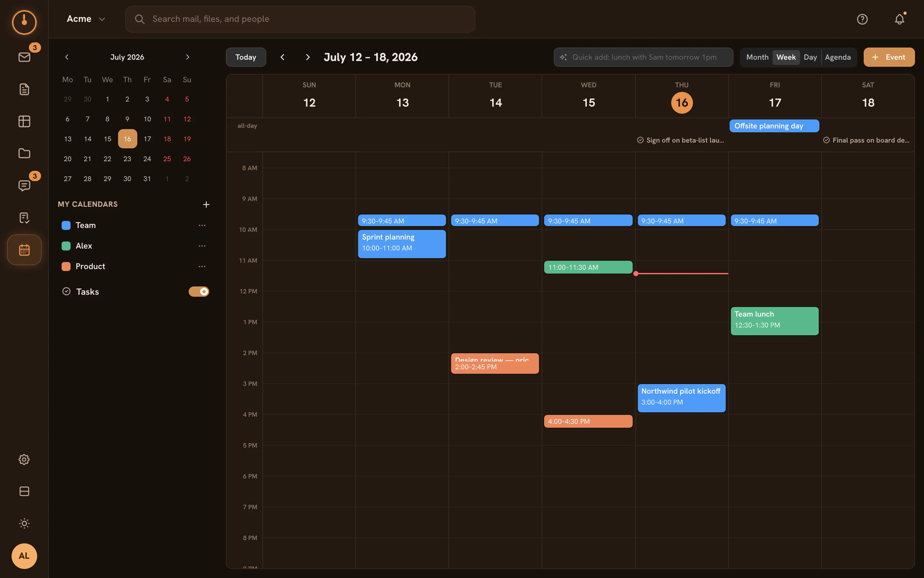Image resolution: width=924 pixels, height=578 pixels.
Task: Open Team lunch event on Friday
Action: tap(774, 321)
